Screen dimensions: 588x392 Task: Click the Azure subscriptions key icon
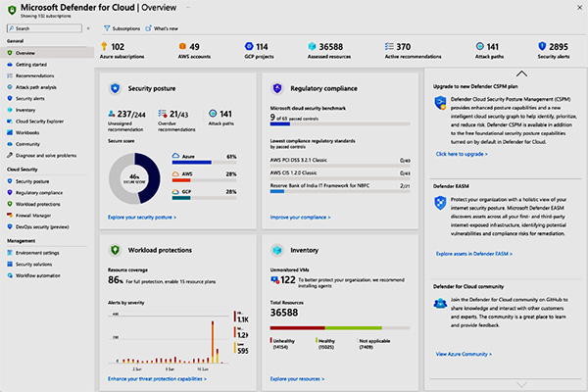(x=104, y=46)
